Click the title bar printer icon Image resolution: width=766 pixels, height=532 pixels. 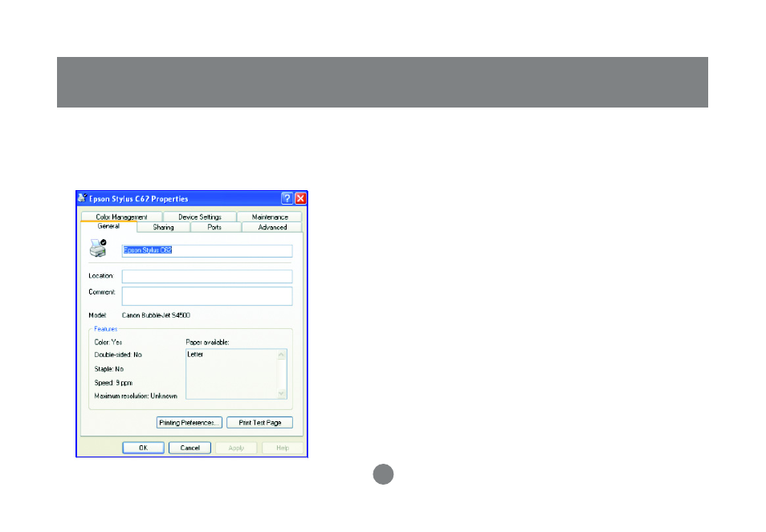coord(82,198)
